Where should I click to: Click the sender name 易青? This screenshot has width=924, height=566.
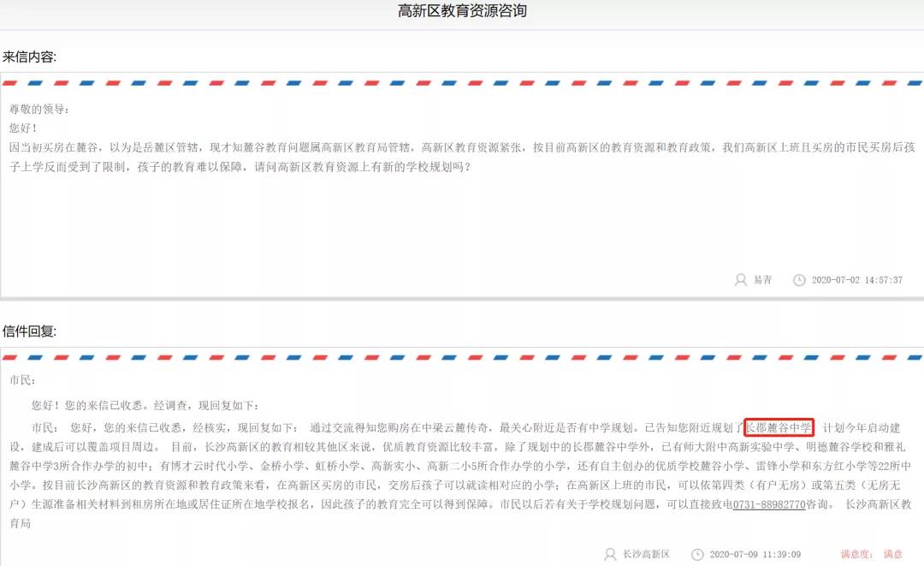point(761,280)
